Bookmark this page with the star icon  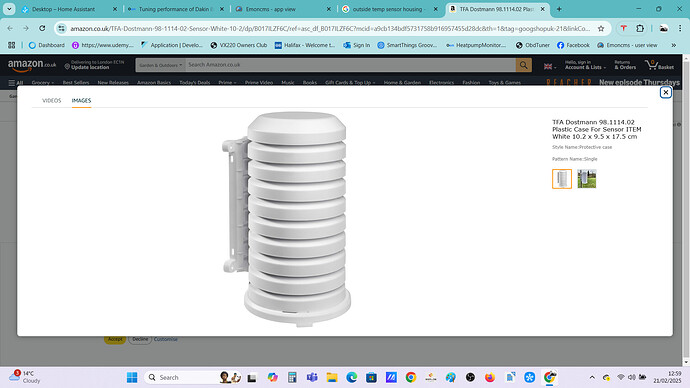point(601,29)
